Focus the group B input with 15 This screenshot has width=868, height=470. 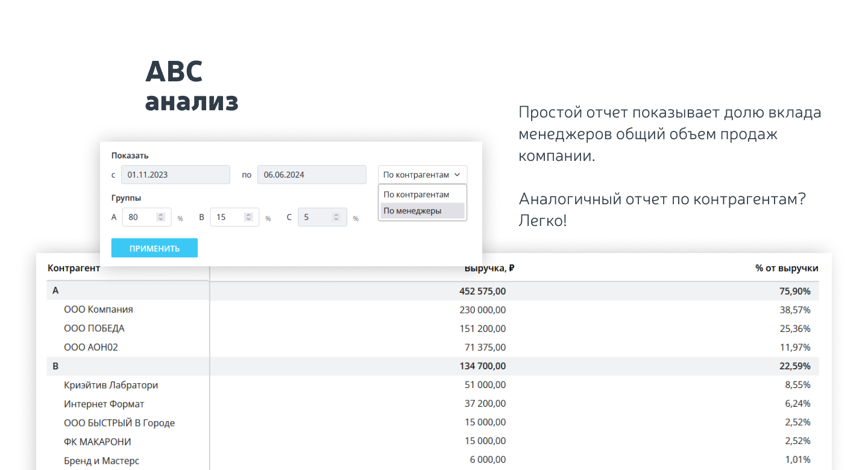(226, 217)
